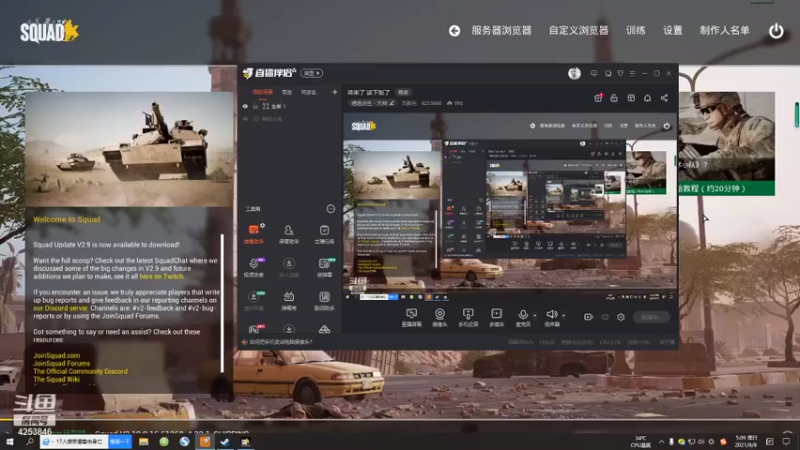800x450 pixels.
Task: Toggle eye visibility of the second dimmed source
Action: 245,119
